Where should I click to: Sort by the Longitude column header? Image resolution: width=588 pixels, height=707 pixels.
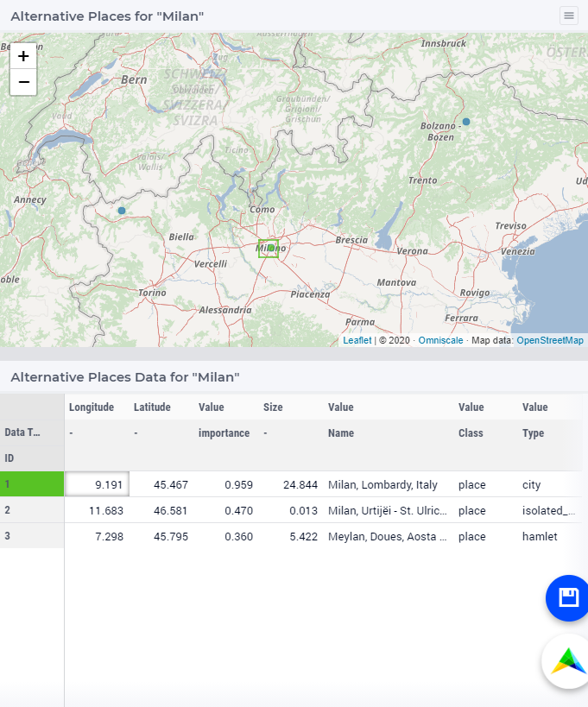92,407
